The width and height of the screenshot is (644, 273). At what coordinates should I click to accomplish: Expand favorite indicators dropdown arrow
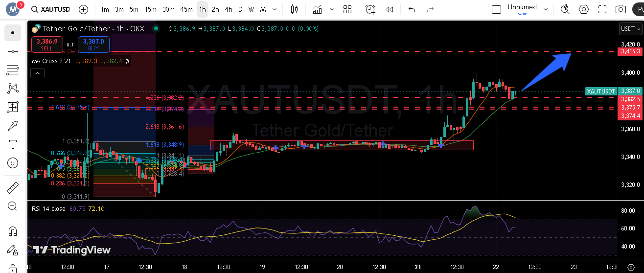click(332, 9)
